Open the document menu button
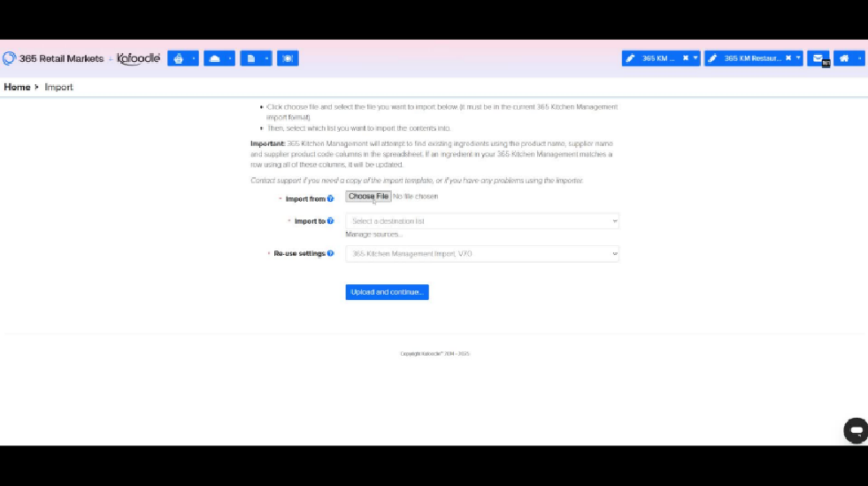 pos(255,58)
